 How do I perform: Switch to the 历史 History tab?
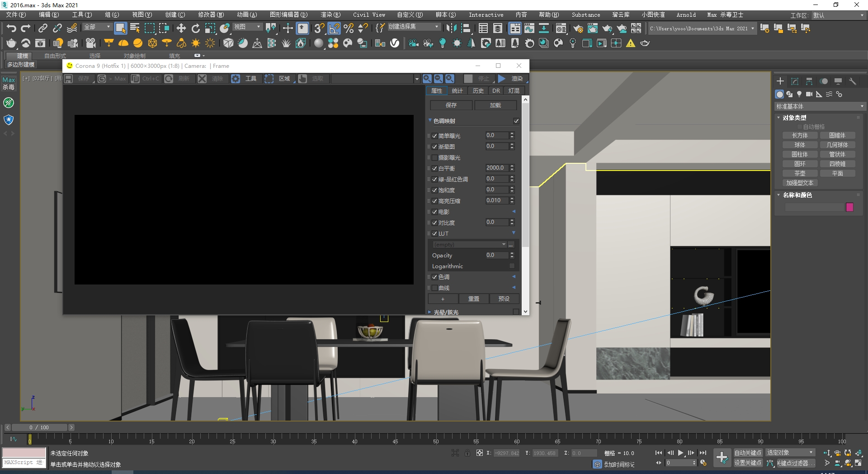pyautogui.click(x=478, y=90)
